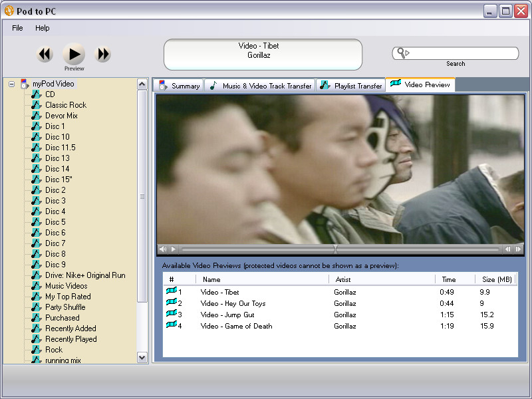The image size is (532, 399).
Task: Play the preview with the Play button
Action: pos(74,54)
